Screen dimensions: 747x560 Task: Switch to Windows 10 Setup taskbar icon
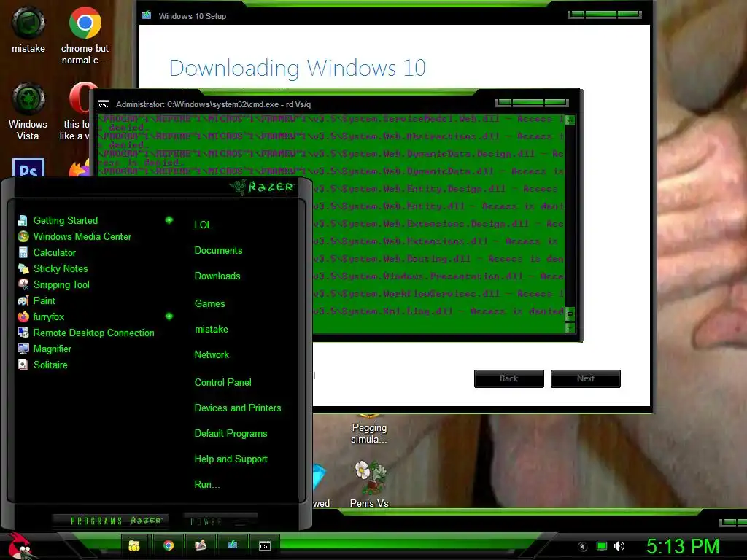click(233, 545)
